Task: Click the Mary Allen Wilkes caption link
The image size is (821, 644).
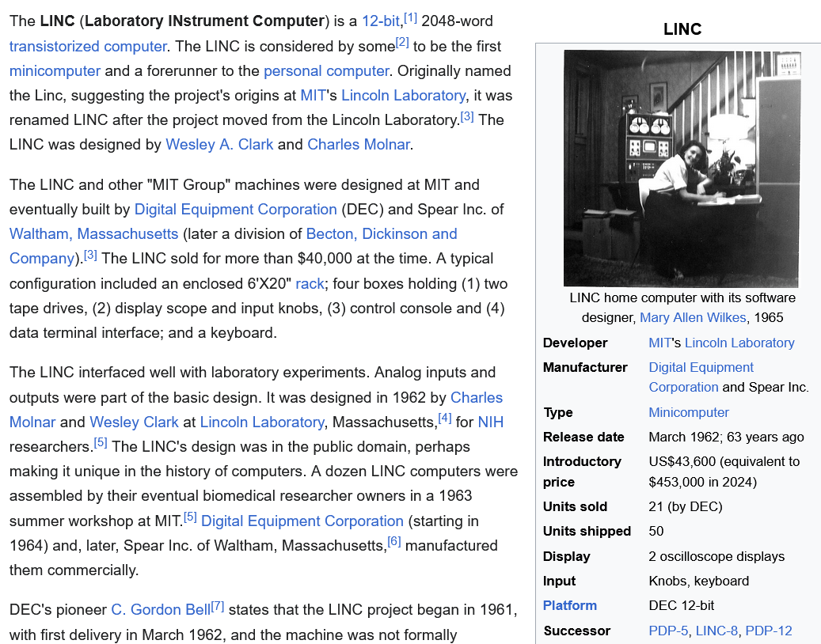Action: [x=692, y=317]
